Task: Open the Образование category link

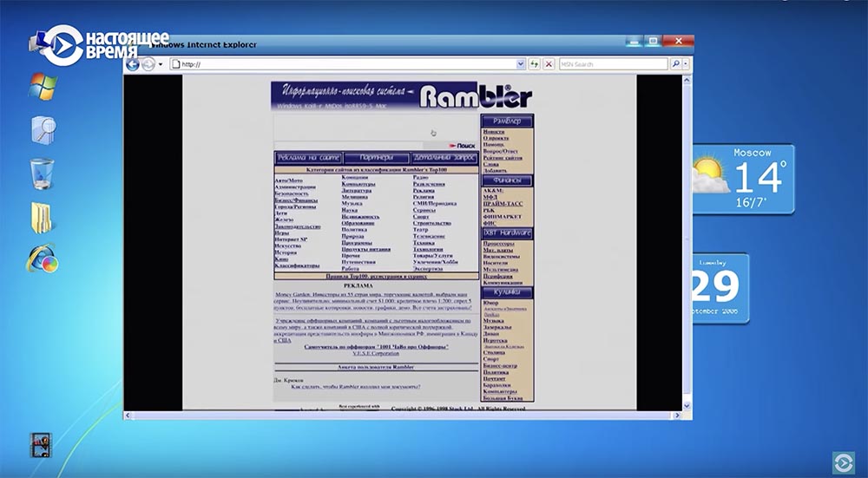Action: click(x=358, y=223)
